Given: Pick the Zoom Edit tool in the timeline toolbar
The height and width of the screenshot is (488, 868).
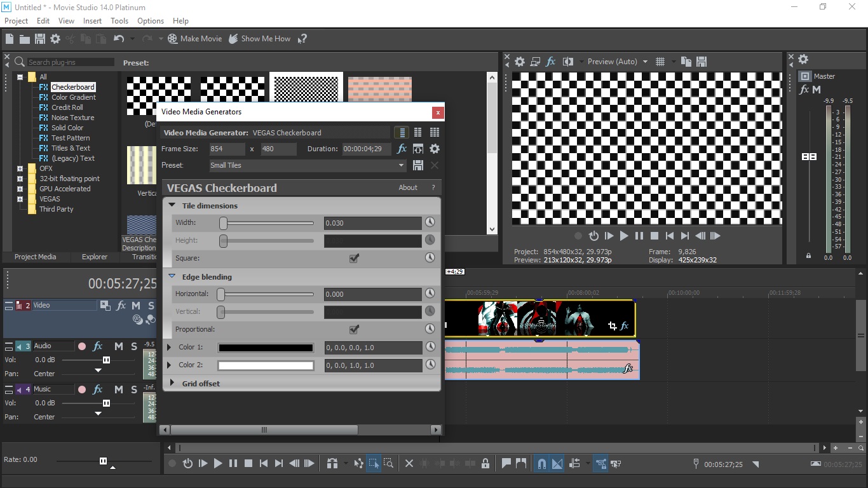Looking at the screenshot, I should pyautogui.click(x=388, y=464).
